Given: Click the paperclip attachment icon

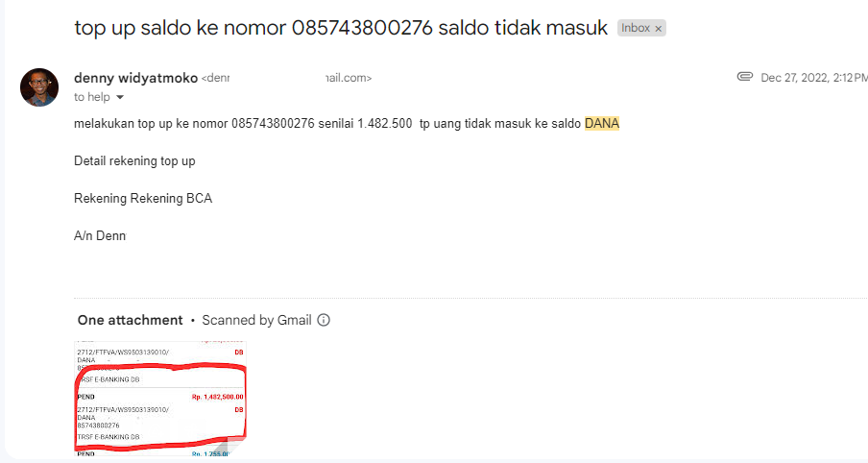Looking at the screenshot, I should (744, 77).
